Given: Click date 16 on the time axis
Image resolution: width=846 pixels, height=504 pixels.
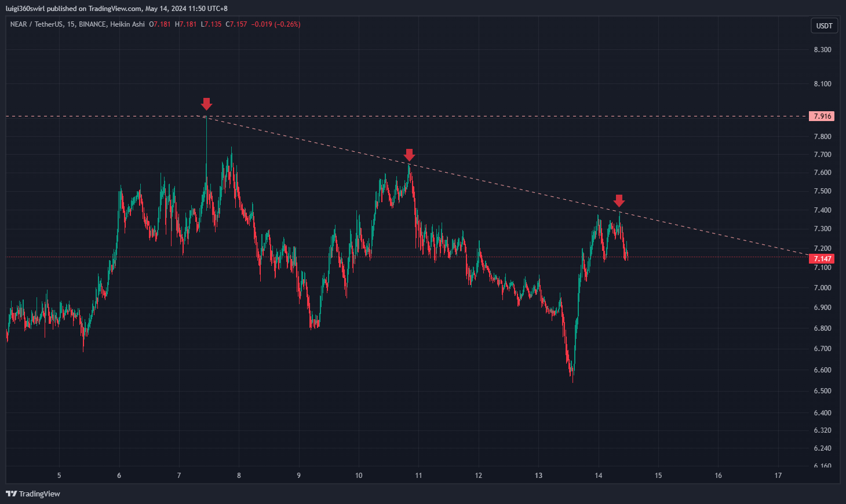Looking at the screenshot, I should 719,476.
